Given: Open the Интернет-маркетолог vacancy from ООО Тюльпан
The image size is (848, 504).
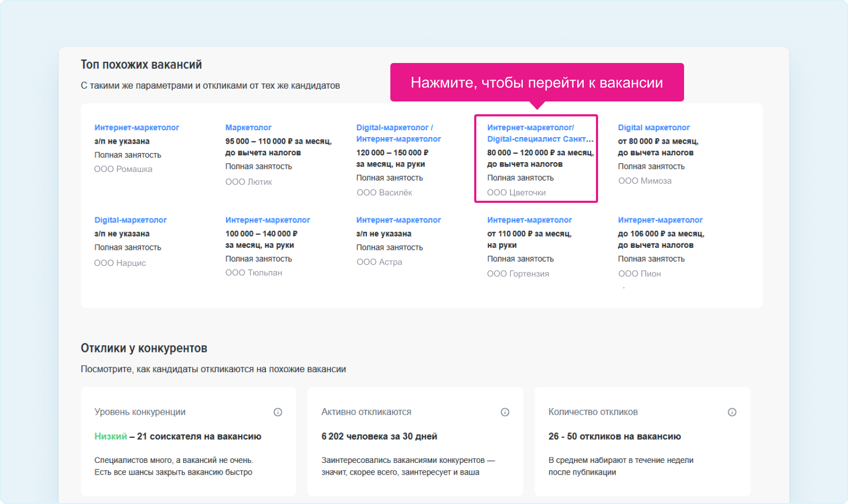Looking at the screenshot, I should [268, 220].
